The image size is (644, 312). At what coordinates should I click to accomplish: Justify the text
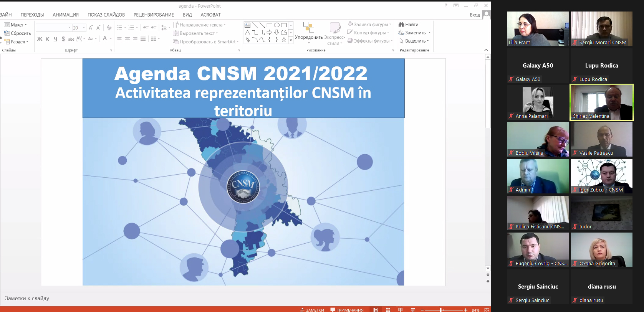point(143,39)
